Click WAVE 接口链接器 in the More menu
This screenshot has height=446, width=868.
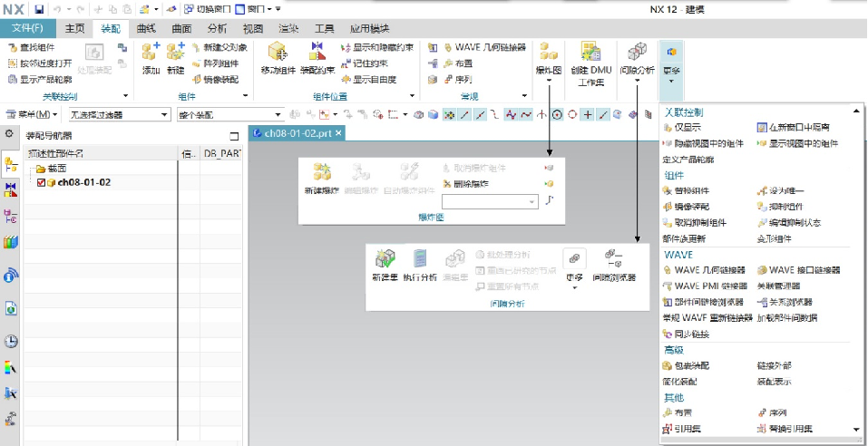[799, 270]
